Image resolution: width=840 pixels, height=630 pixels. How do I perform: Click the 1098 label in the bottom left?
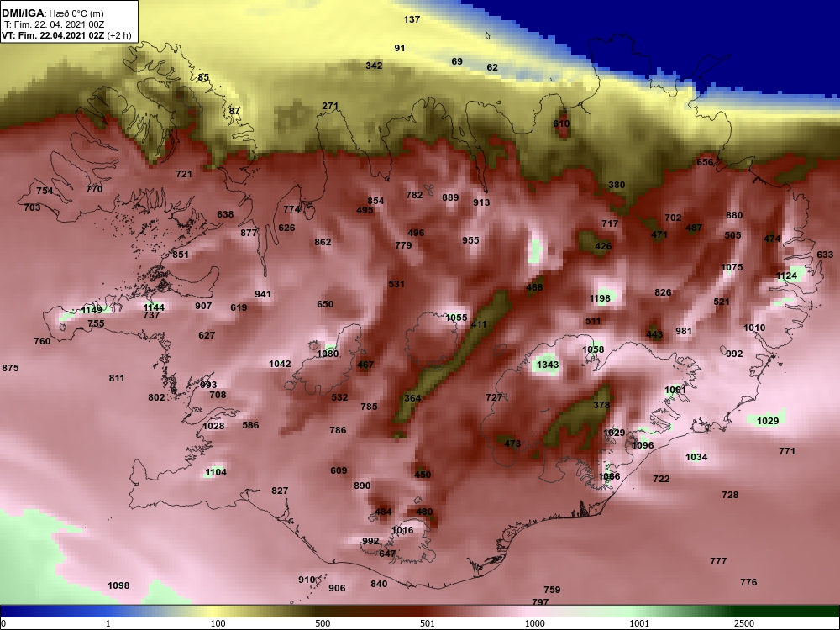coord(118,585)
